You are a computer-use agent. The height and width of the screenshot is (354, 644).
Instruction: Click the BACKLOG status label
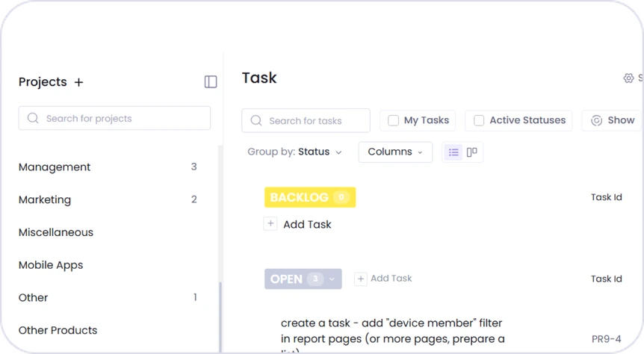[x=299, y=197]
